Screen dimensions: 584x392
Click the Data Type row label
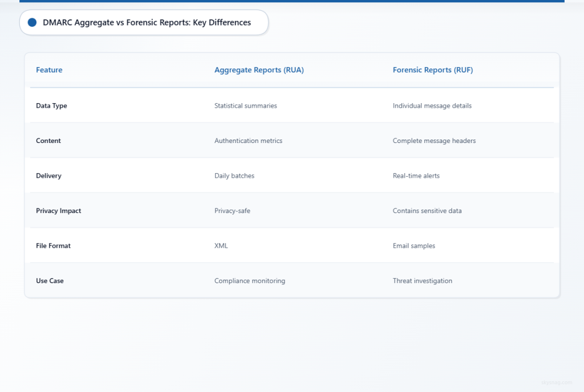point(51,105)
